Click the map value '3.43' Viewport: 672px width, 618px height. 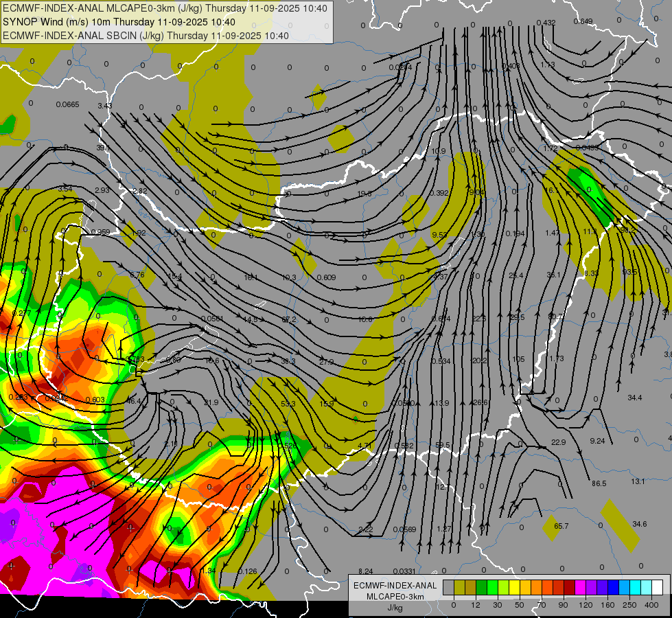[105, 106]
